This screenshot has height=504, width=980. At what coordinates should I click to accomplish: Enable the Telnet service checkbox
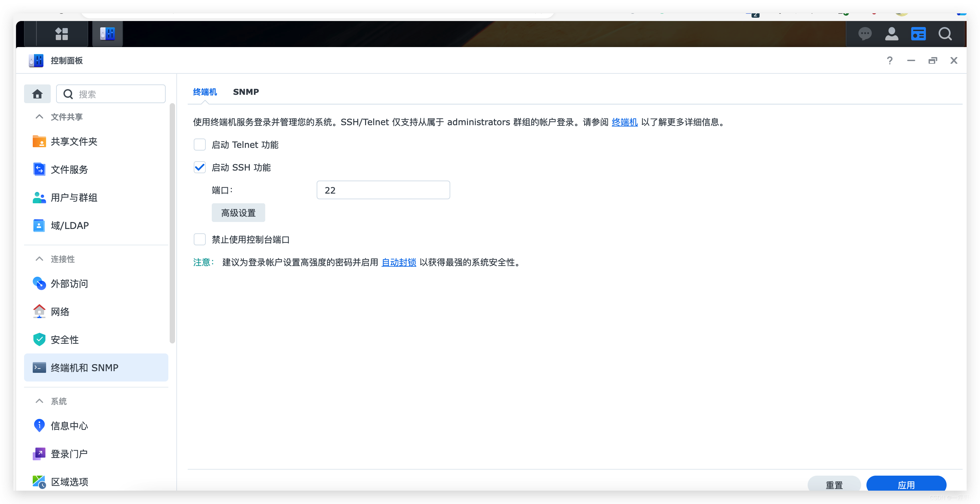pyautogui.click(x=200, y=145)
